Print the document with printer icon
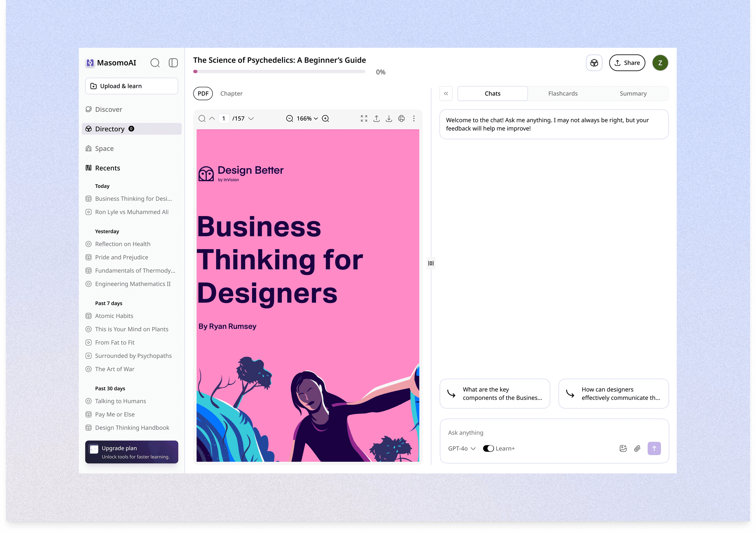The width and height of the screenshot is (756, 533). pyautogui.click(x=401, y=118)
